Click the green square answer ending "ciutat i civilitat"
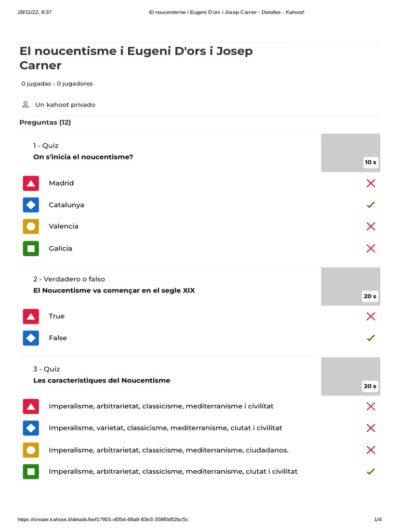Image resolution: width=399 pixels, height=532 pixels. [x=31, y=472]
